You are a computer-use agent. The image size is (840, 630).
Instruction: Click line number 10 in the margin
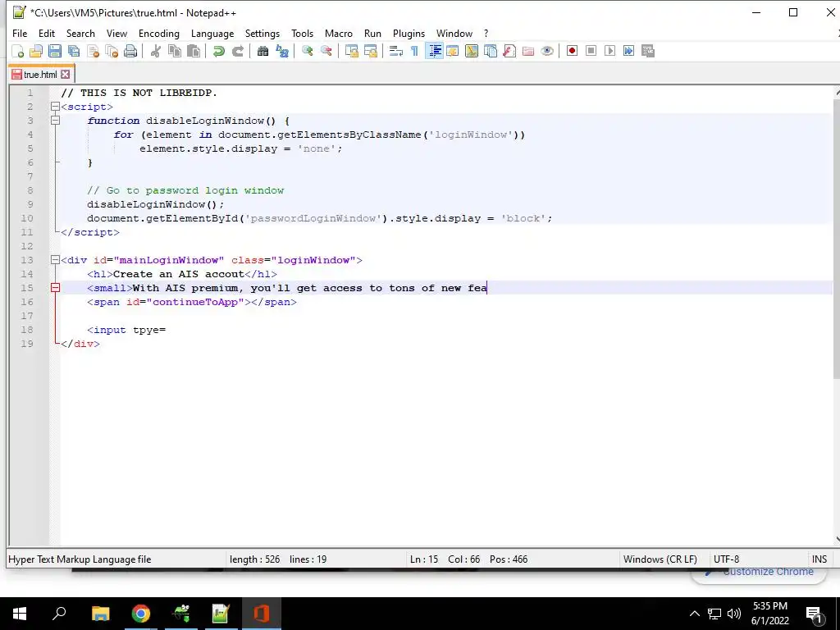[27, 218]
